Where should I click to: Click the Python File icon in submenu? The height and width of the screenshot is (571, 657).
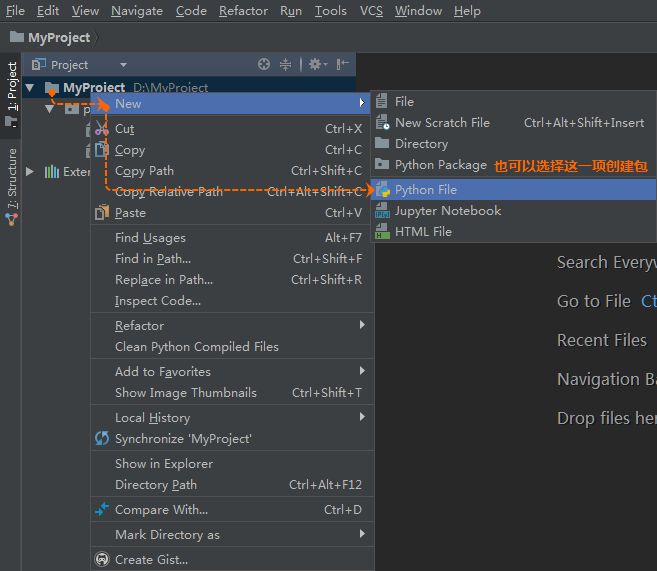point(382,190)
